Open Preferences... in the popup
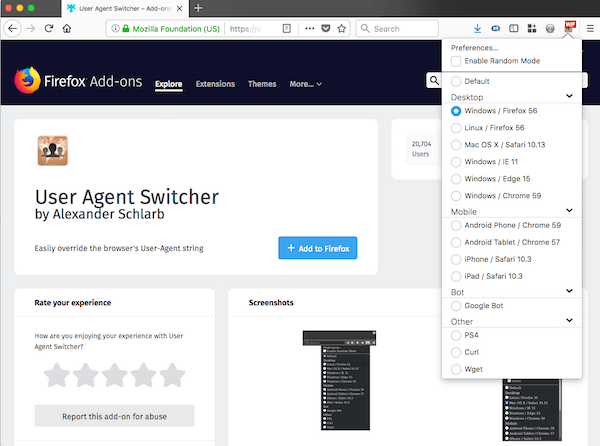The width and height of the screenshot is (600, 446). point(474,48)
